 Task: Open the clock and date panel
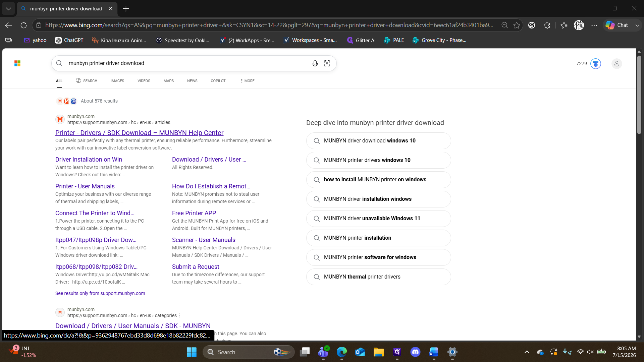click(624, 352)
